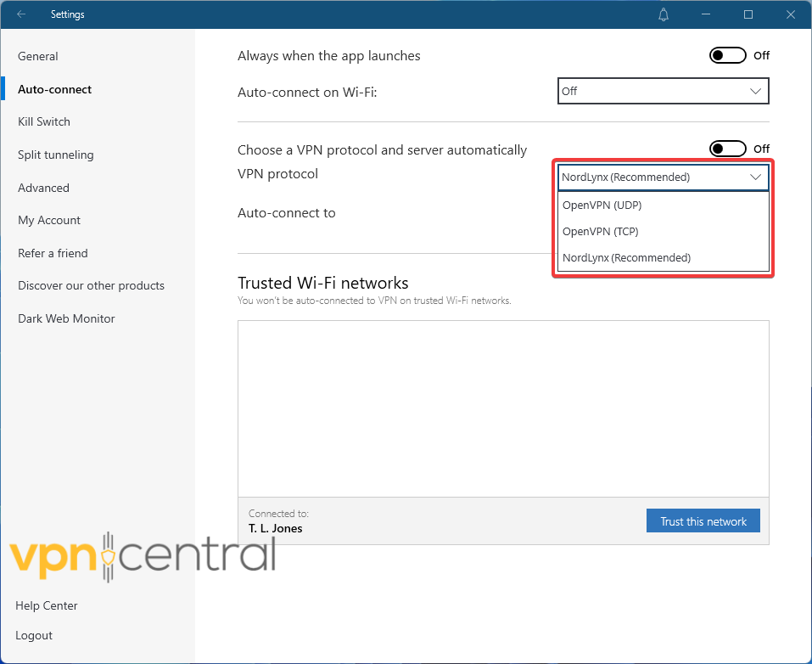Open the General settings section

coord(38,56)
